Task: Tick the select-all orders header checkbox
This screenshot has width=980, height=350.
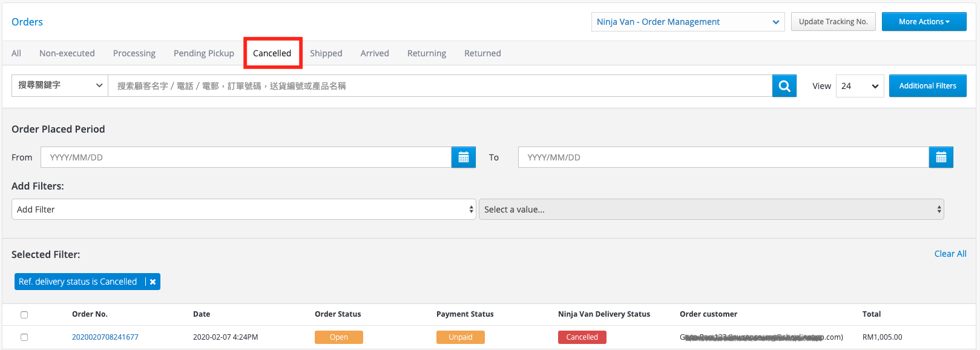Action: [24, 315]
